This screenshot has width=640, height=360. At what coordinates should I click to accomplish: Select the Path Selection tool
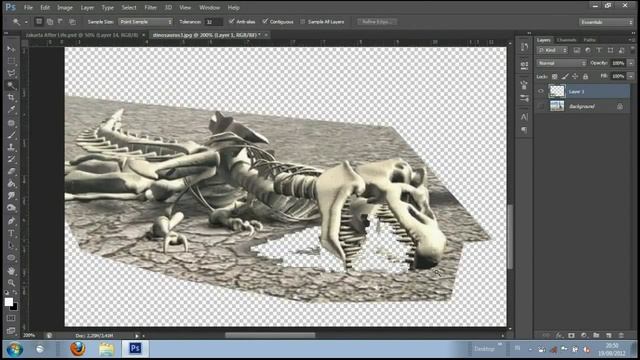(x=11, y=246)
